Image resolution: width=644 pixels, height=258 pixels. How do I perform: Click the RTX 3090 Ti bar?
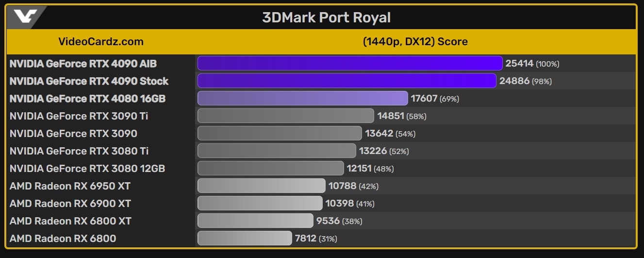pyautogui.click(x=285, y=116)
